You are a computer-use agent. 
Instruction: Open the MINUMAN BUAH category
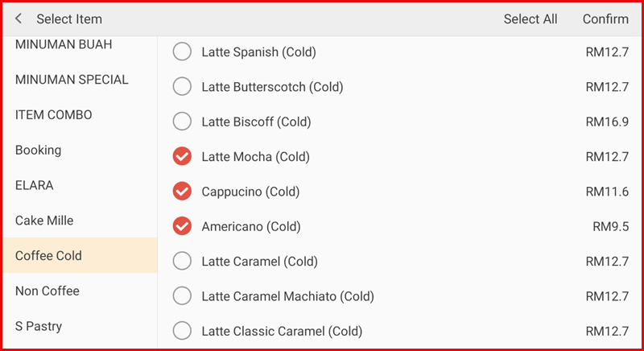64,45
